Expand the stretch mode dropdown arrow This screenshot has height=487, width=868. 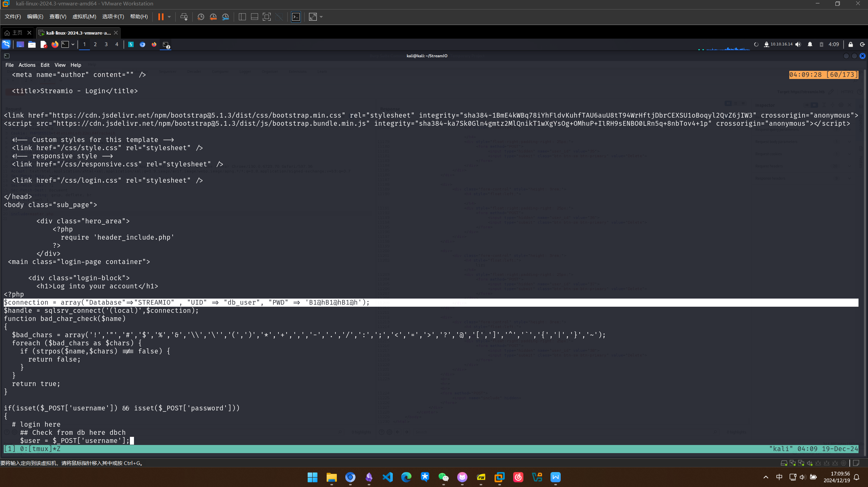pos(321,17)
